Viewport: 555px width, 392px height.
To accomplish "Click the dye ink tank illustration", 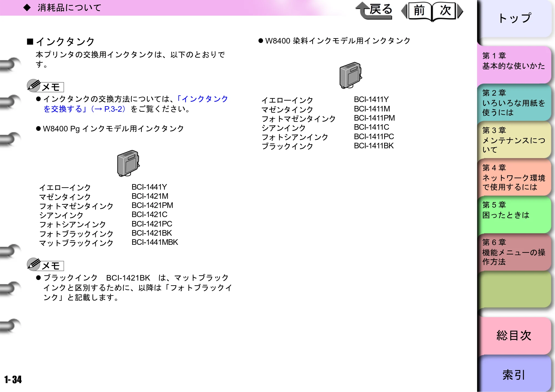I will click(x=351, y=75).
